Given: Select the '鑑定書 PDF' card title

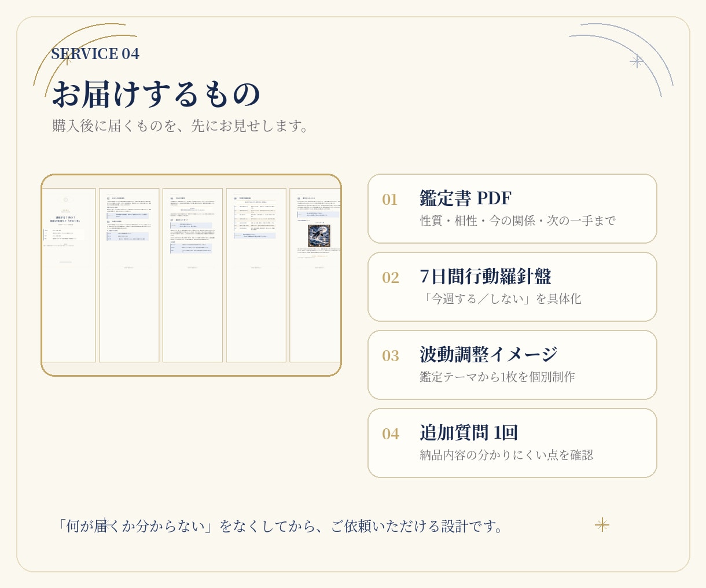Looking at the screenshot, I should (x=465, y=198).
